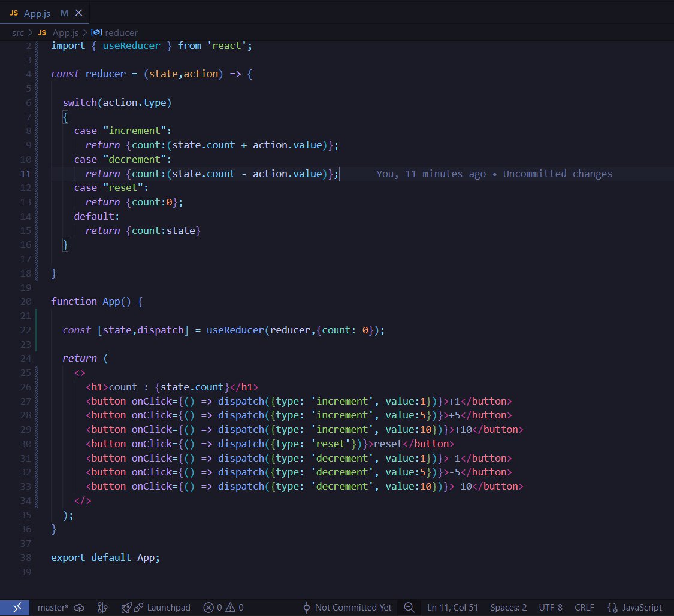This screenshot has height=616, width=674.
Task: Change file encoding via UTF-8
Action: pyautogui.click(x=551, y=608)
